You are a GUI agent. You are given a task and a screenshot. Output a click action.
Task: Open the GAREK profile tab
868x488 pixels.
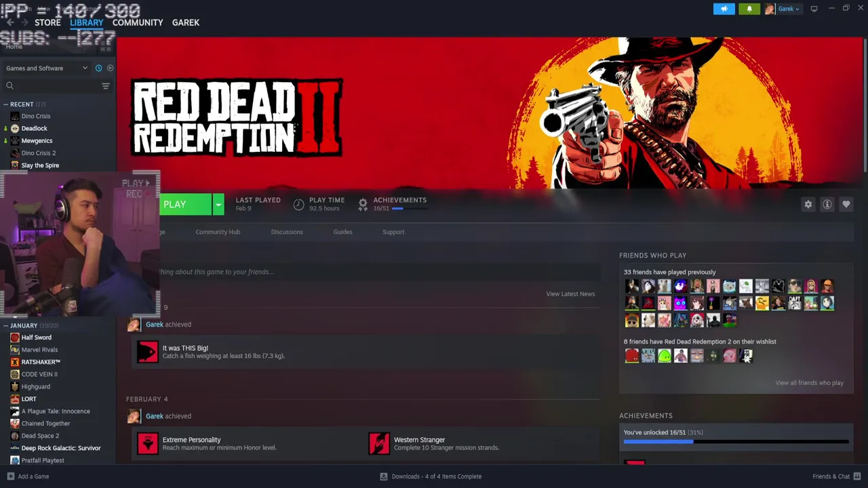[x=186, y=22]
